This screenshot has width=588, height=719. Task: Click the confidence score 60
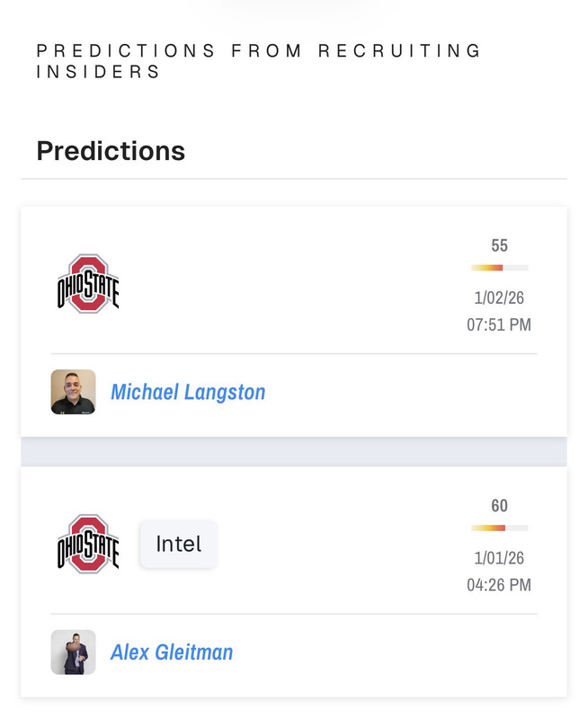500,506
